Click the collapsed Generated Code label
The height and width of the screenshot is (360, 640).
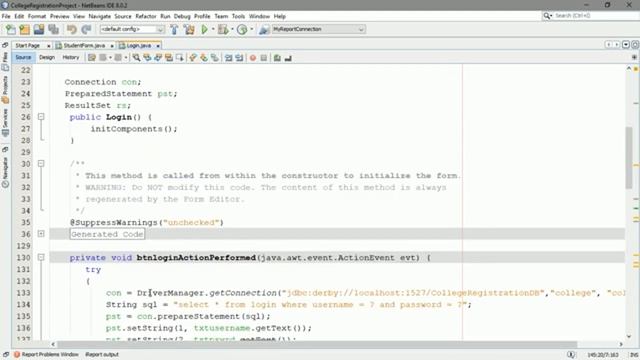pos(107,234)
